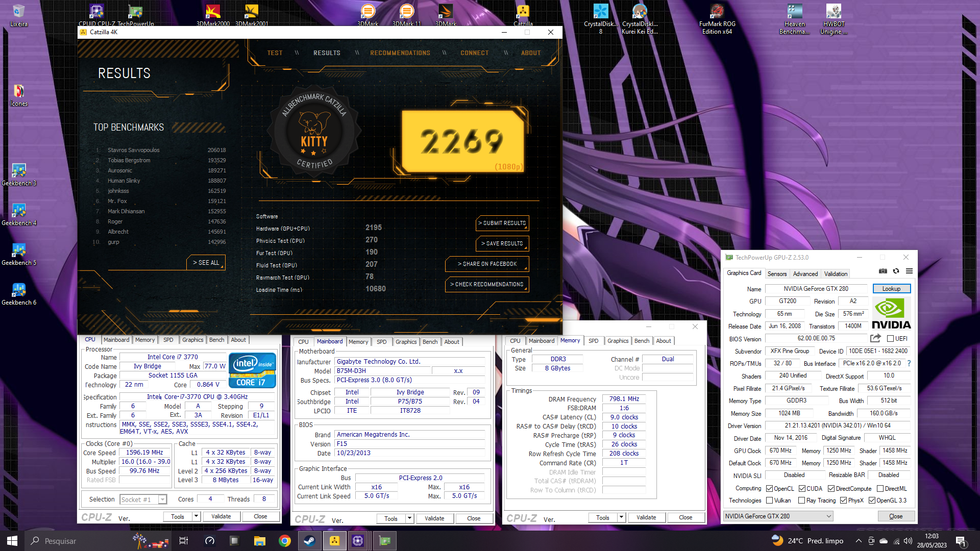Open the notification center icon
980x551 pixels.
pyautogui.click(x=961, y=541)
